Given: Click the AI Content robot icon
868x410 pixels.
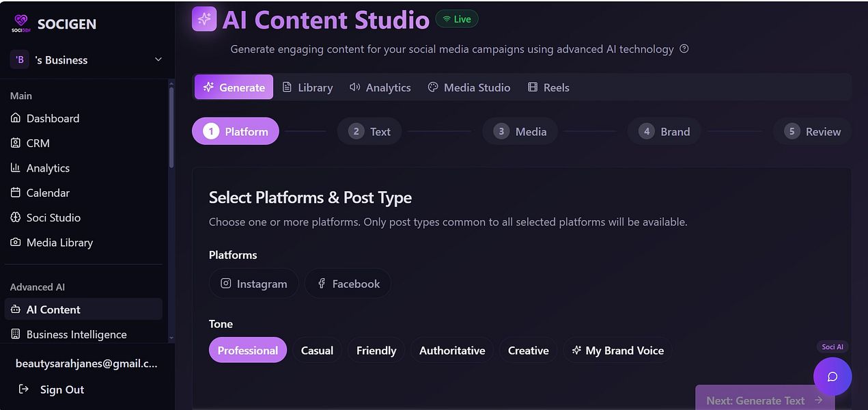Looking at the screenshot, I should tap(16, 309).
